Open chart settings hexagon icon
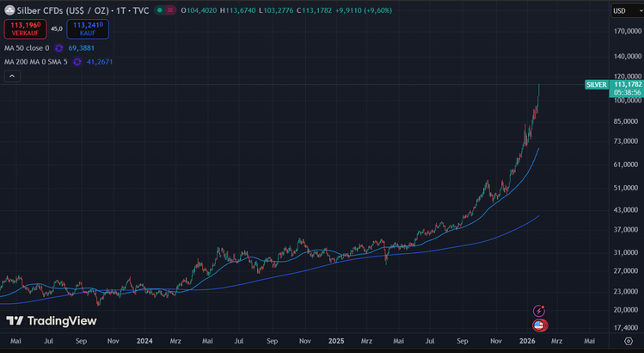The image size is (644, 353). click(x=629, y=341)
